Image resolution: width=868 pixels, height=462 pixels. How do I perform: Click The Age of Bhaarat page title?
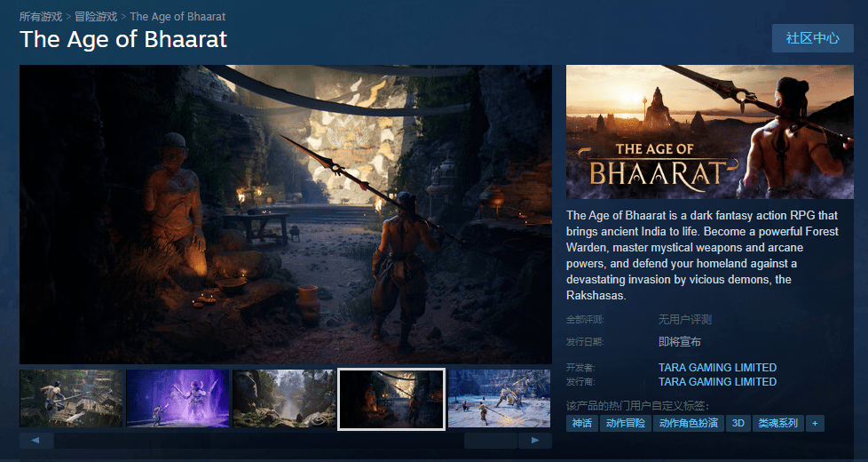(x=123, y=39)
